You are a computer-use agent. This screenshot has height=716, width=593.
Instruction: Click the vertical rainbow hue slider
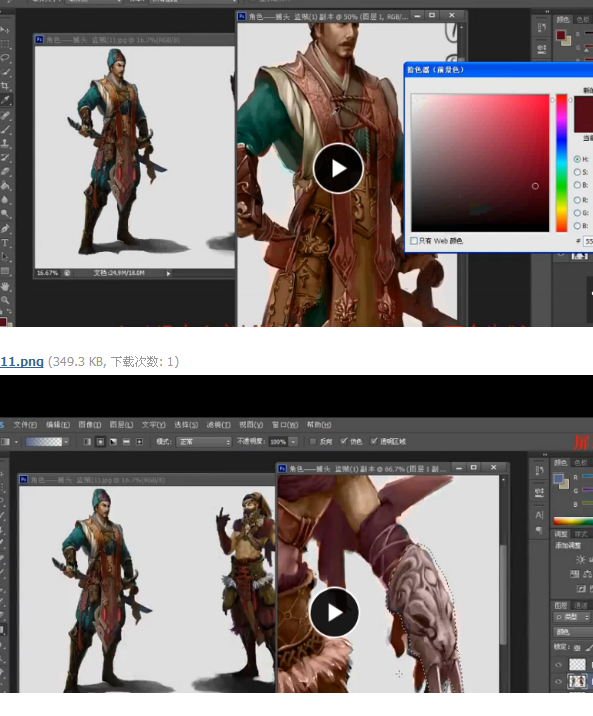coord(562,163)
